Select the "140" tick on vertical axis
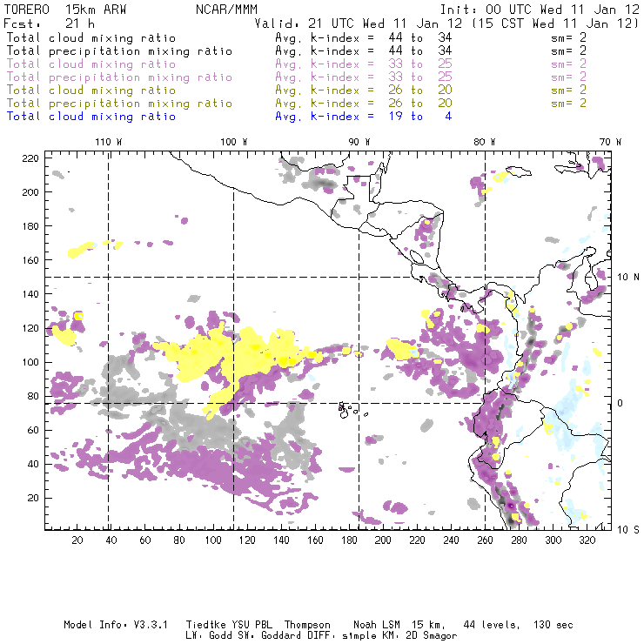Image resolution: width=644 pixels, height=644 pixels. [x=30, y=294]
